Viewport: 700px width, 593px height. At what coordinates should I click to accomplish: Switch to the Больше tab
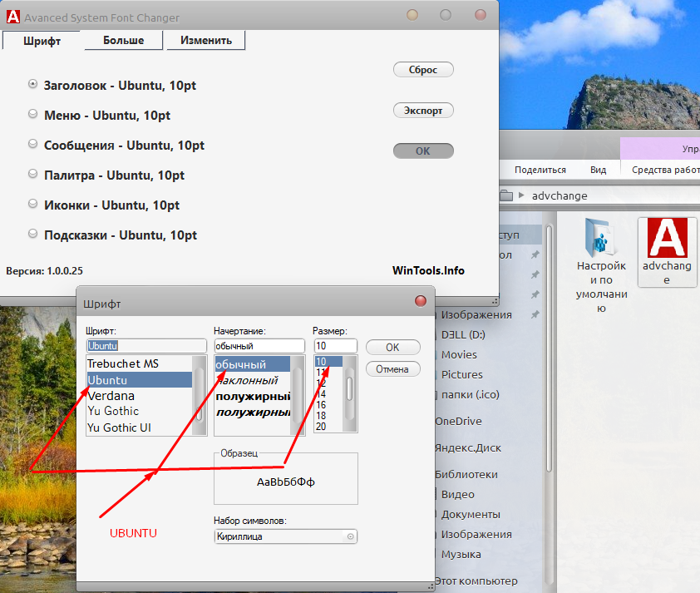(124, 40)
